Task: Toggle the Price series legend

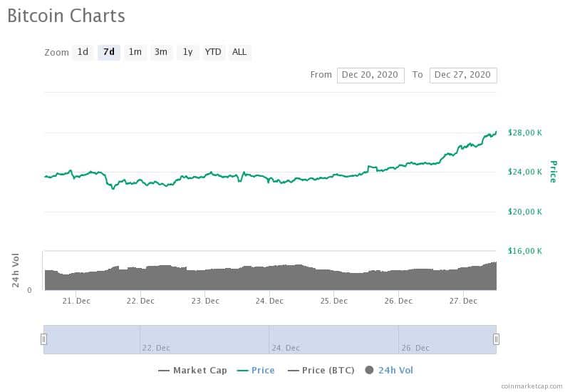Action: click(x=256, y=371)
